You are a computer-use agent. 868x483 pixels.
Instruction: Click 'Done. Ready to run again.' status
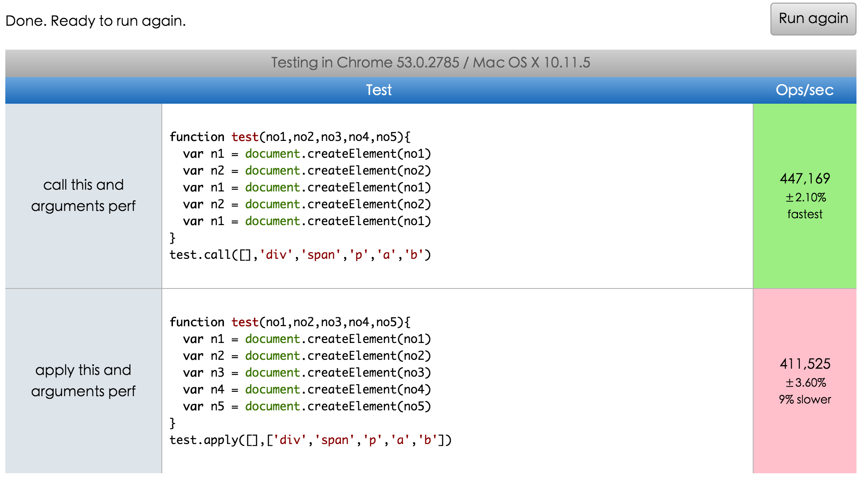[96, 21]
